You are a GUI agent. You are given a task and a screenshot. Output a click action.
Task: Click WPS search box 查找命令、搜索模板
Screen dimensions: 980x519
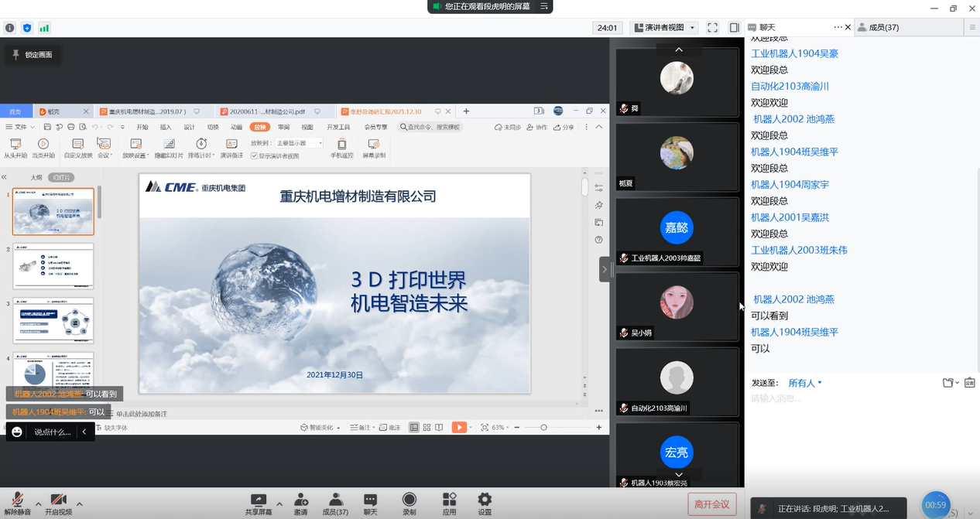point(430,127)
